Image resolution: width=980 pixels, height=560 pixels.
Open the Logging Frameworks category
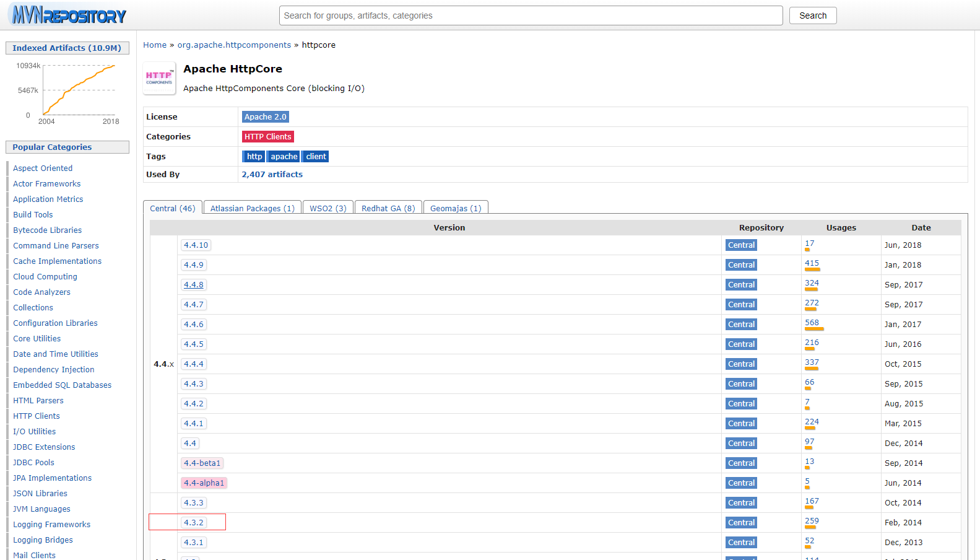[52, 525]
